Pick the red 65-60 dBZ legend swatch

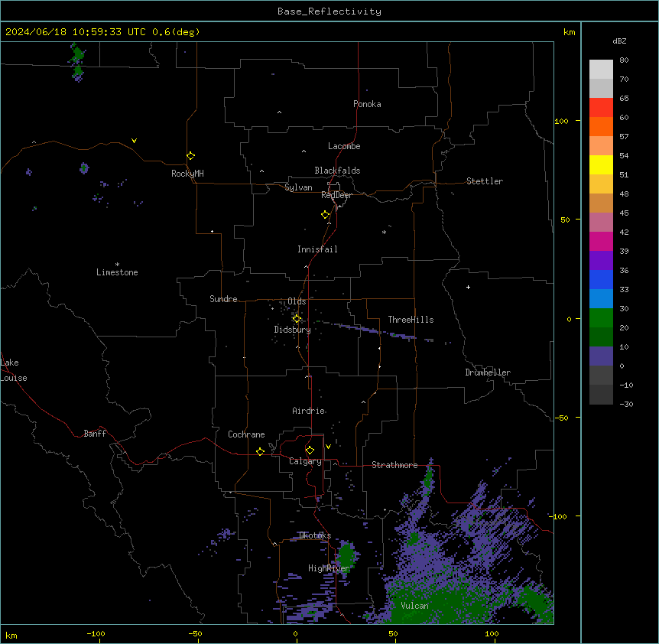tap(601, 108)
